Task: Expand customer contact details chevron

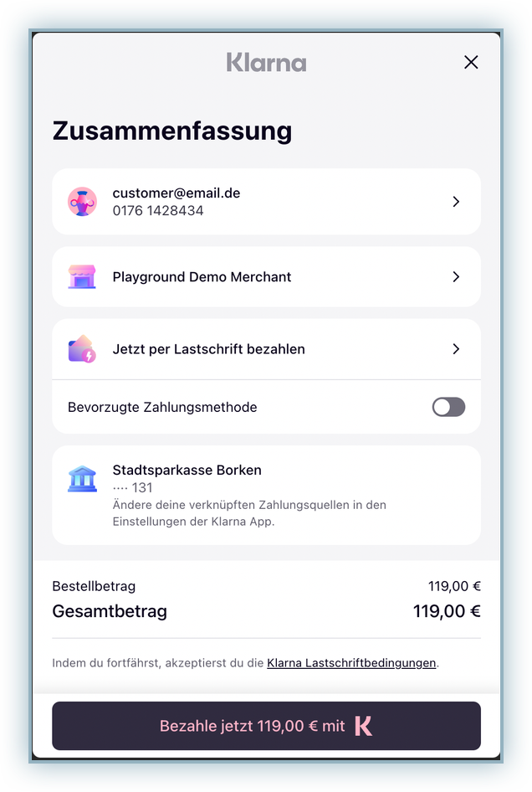Action: point(456,202)
